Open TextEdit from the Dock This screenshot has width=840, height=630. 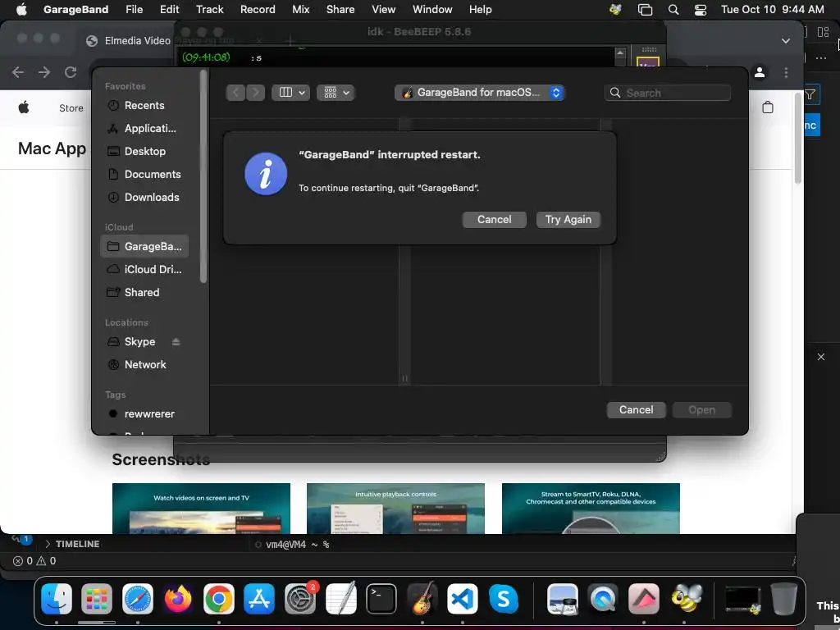coord(340,598)
